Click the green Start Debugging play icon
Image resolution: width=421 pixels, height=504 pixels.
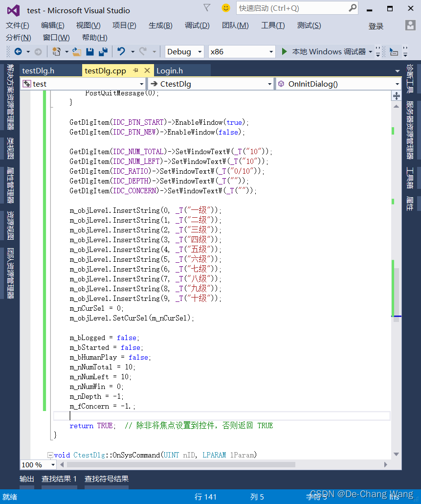[284, 51]
